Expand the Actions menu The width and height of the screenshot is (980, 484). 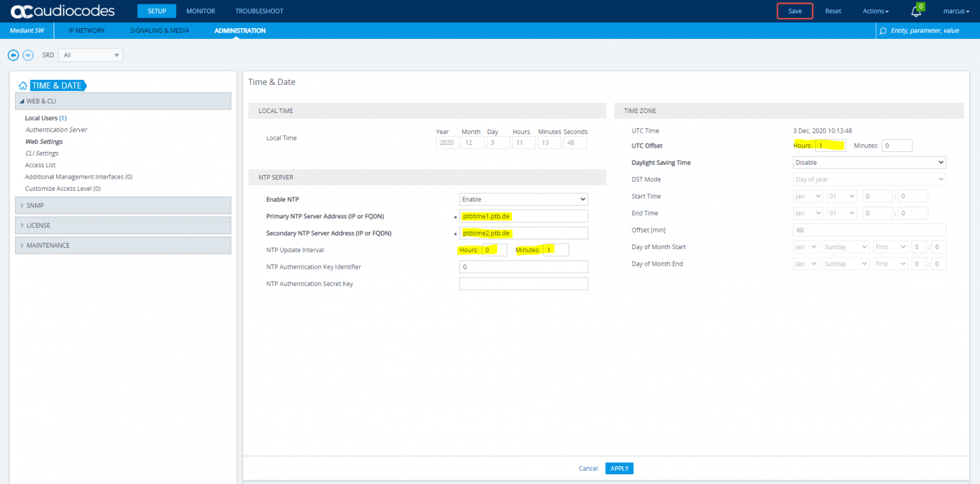[x=875, y=11]
